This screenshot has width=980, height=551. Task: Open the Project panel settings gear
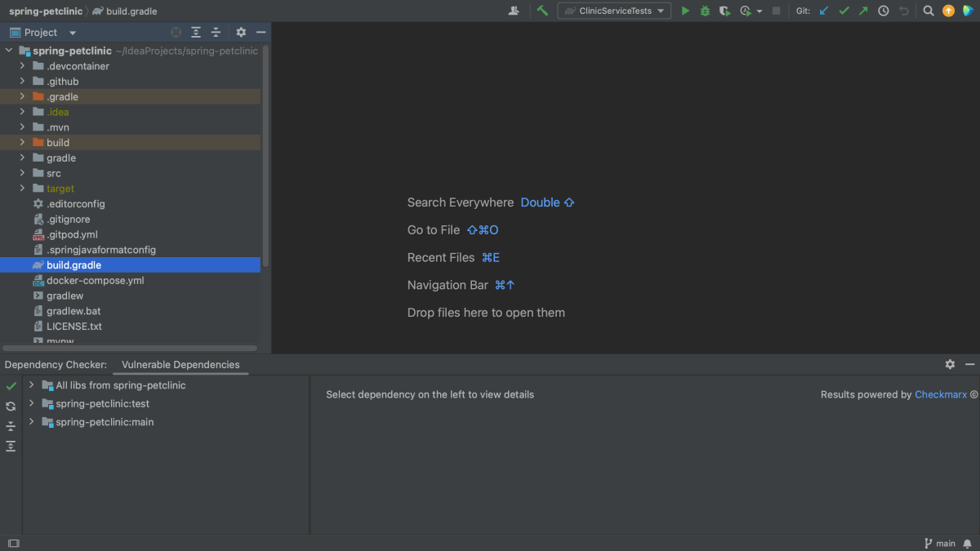coord(240,32)
